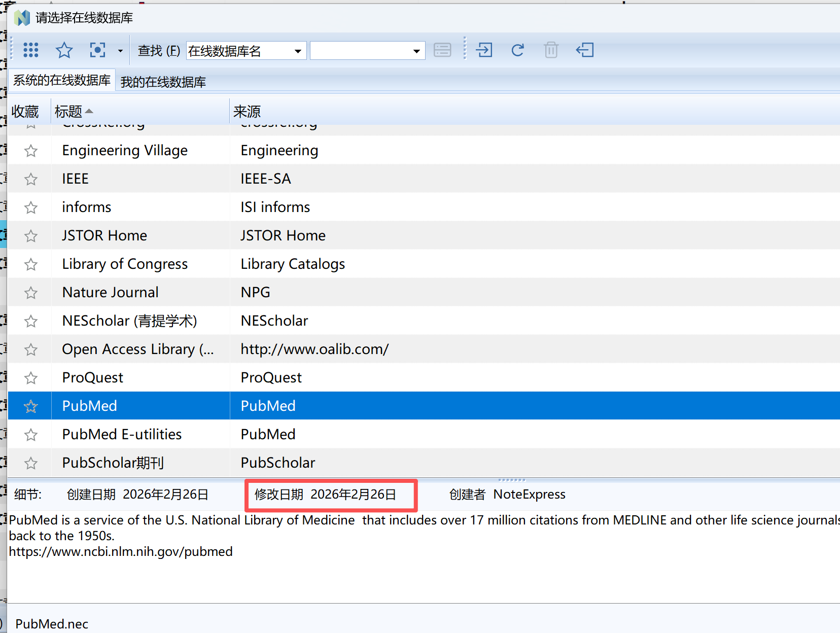This screenshot has height=633, width=840.
Task: Click the 创建日期 2026年2月26日 detail
Action: point(137,495)
